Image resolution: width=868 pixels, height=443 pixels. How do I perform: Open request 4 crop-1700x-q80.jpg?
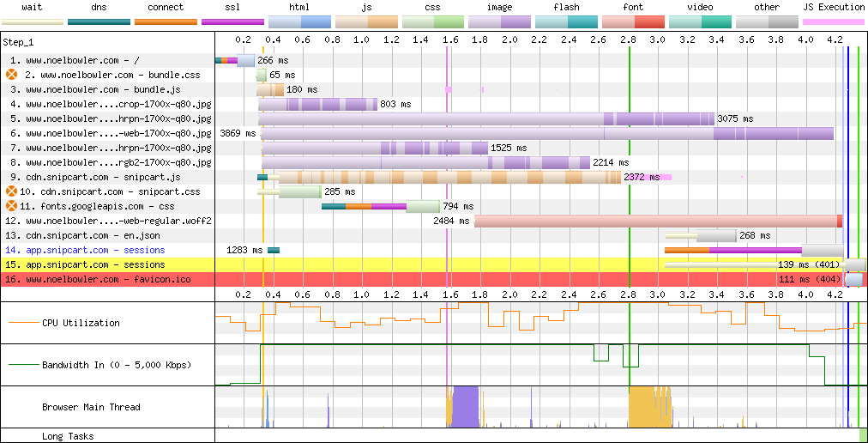tap(111, 104)
